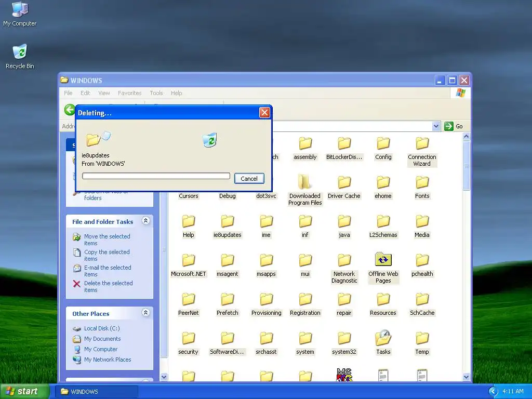The image size is (532, 399).
Task: Select the msapps folder
Action: pos(266,265)
